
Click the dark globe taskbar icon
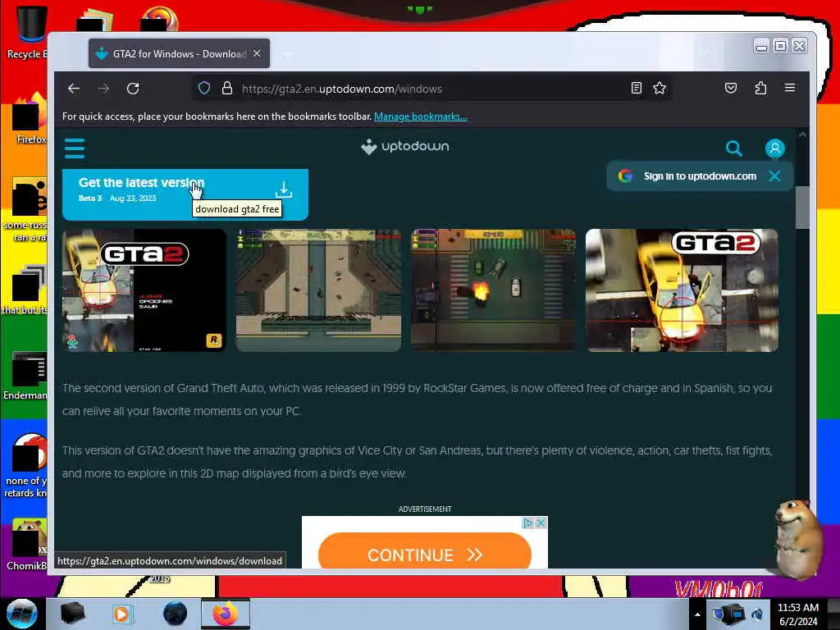coord(176,614)
